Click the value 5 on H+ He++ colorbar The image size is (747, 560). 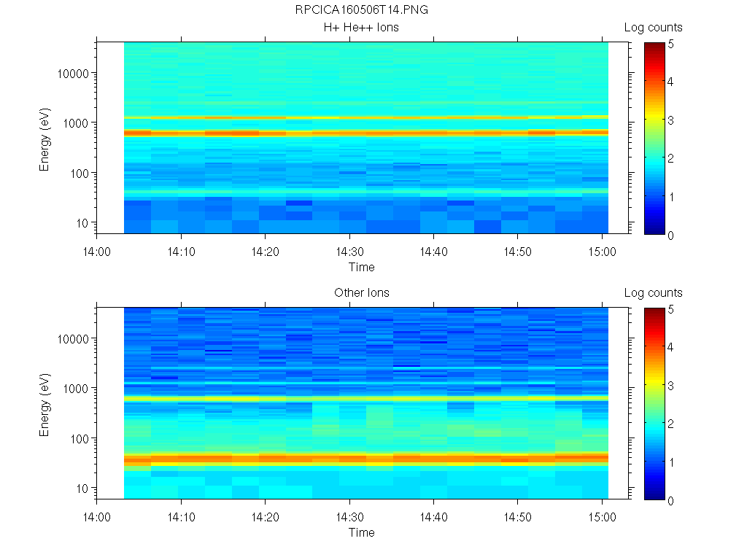pyautogui.click(x=671, y=44)
